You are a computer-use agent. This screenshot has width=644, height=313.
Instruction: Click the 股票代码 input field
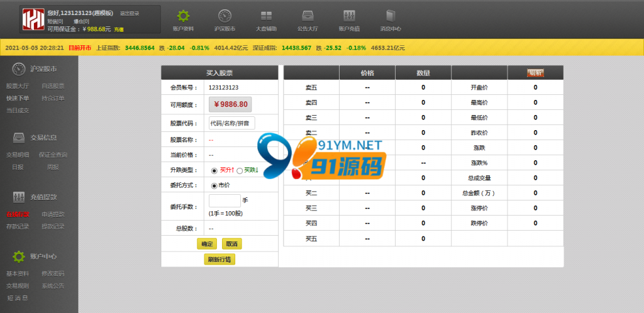point(232,123)
